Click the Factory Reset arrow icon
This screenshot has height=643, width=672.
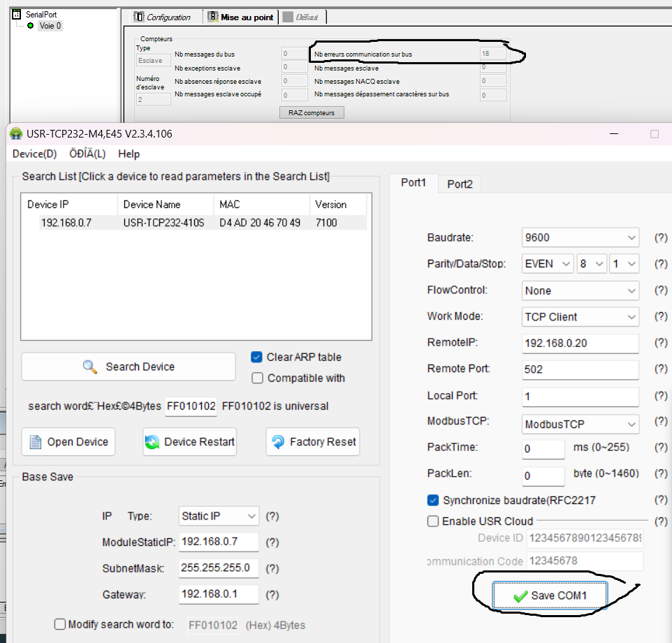coord(277,442)
